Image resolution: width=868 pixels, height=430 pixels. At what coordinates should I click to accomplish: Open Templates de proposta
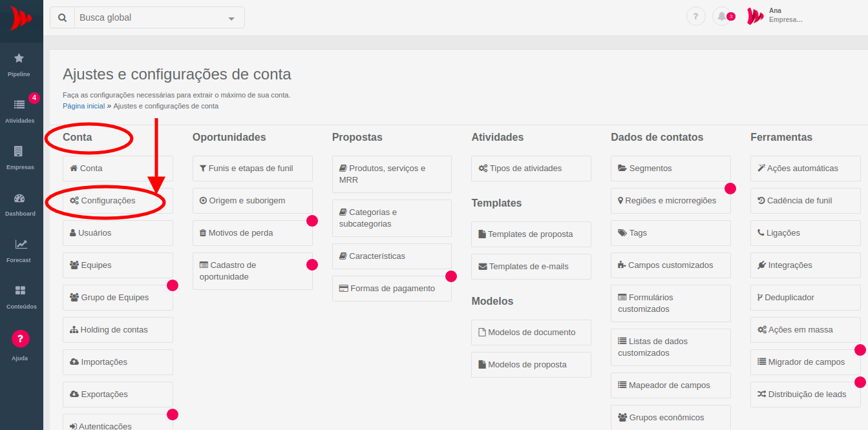click(531, 234)
